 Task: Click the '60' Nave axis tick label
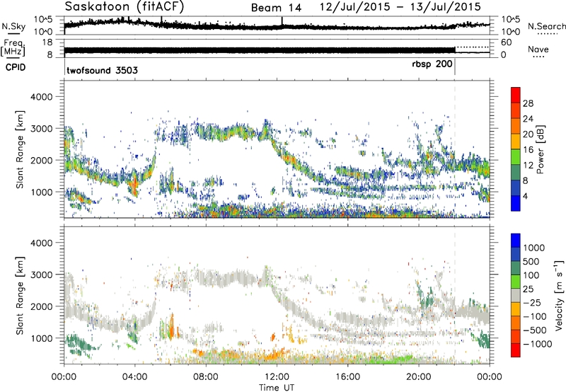pyautogui.click(x=506, y=42)
